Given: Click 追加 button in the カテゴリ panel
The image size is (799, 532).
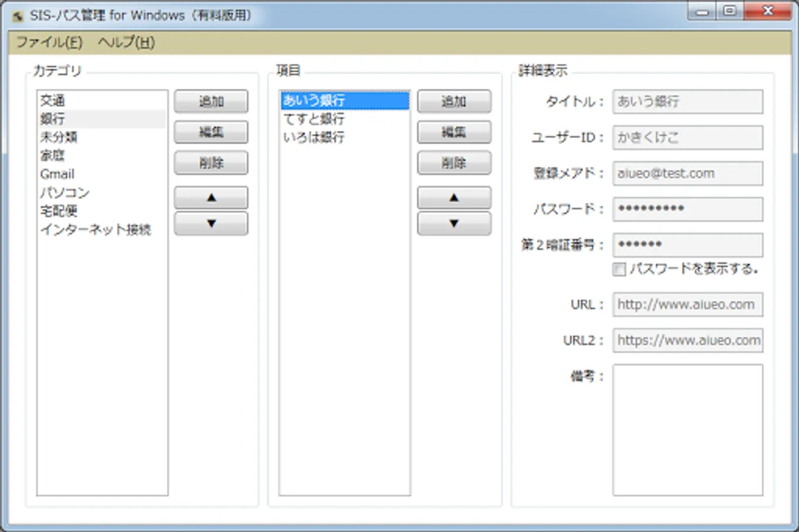Looking at the screenshot, I should pyautogui.click(x=211, y=101).
